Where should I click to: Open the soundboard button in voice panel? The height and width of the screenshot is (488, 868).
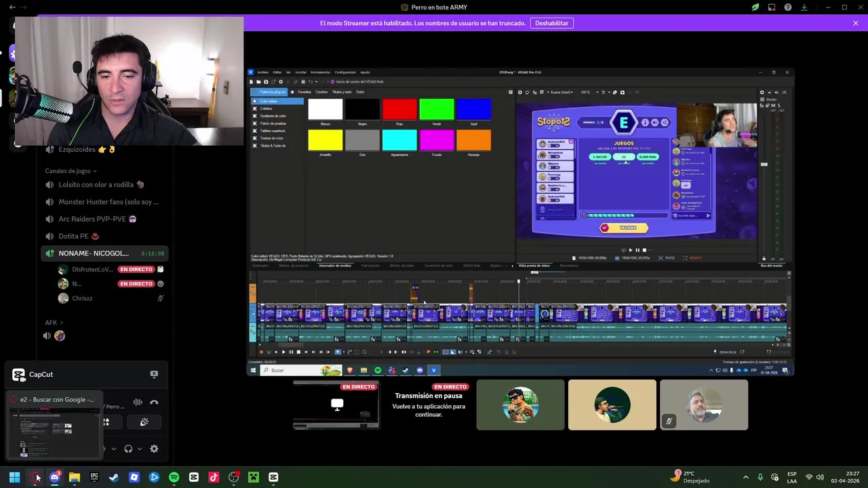coord(144,422)
